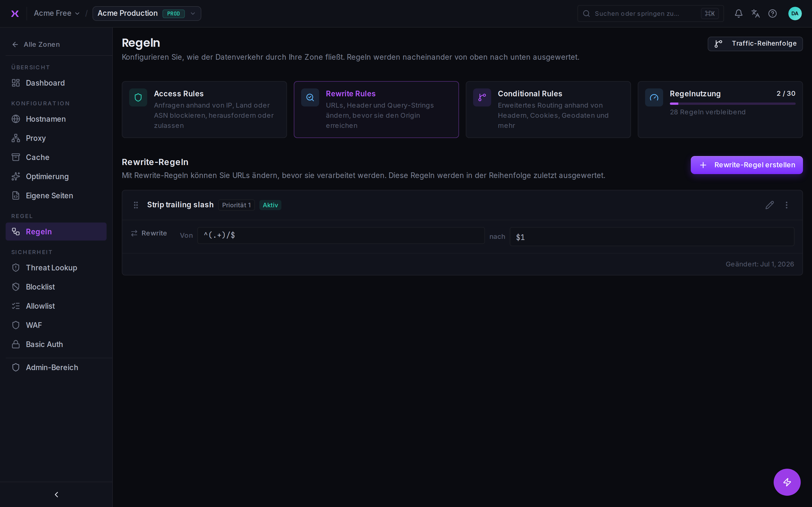Viewport: 812px width, 507px height.
Task: Expand the Acme Free account dropdown
Action: pyautogui.click(x=57, y=14)
